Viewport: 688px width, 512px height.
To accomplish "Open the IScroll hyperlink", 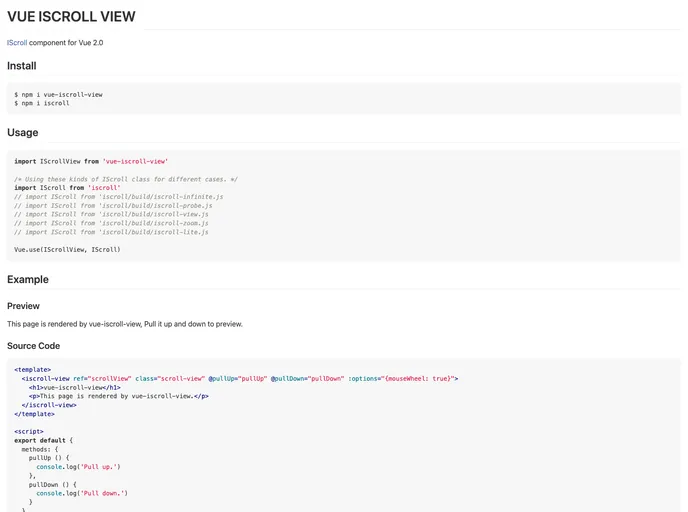I will click(x=17, y=43).
